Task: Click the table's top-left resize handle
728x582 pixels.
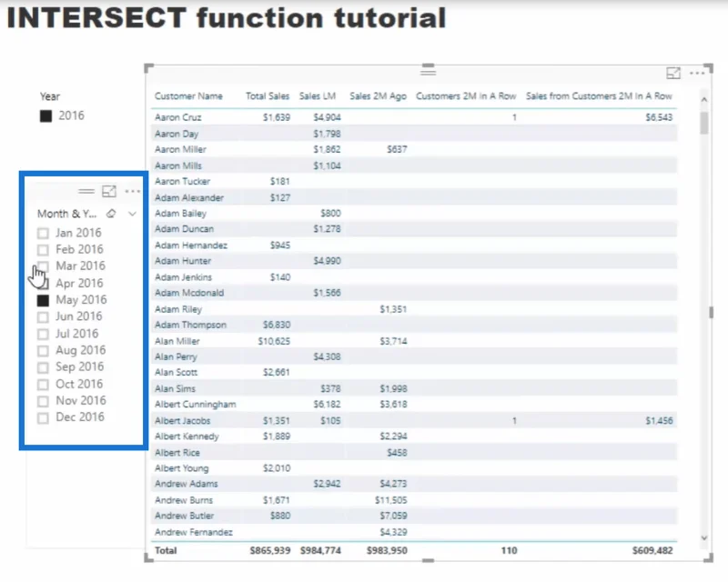Action: [x=148, y=68]
